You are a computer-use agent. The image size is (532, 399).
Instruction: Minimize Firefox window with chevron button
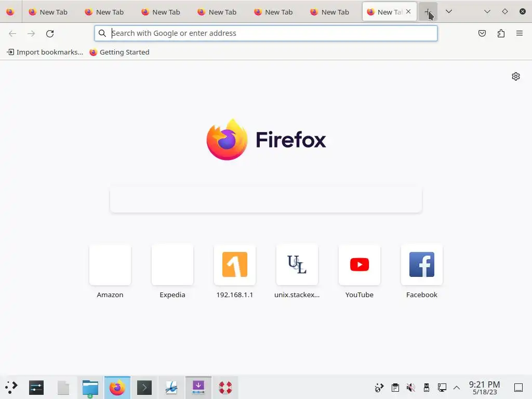(x=487, y=11)
